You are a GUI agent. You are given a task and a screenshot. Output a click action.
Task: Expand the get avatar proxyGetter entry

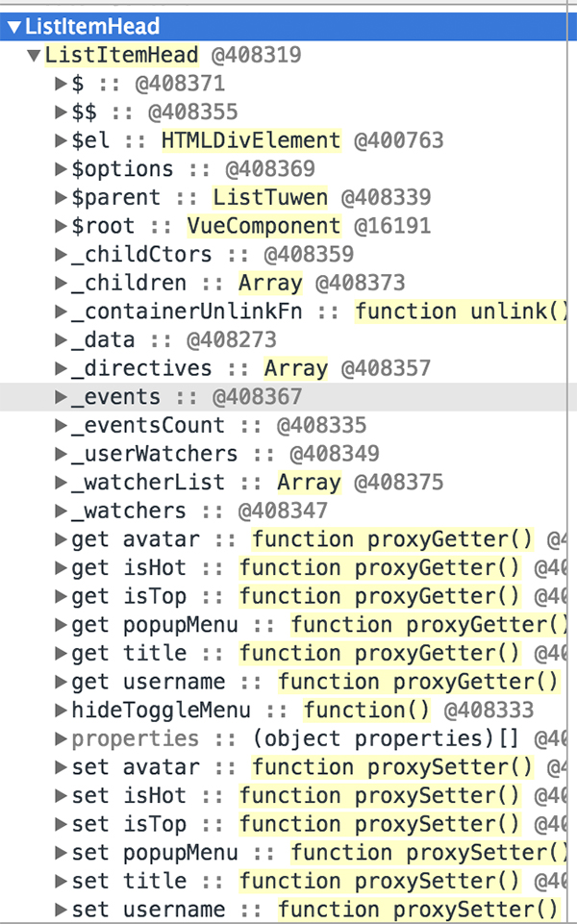tap(61, 539)
